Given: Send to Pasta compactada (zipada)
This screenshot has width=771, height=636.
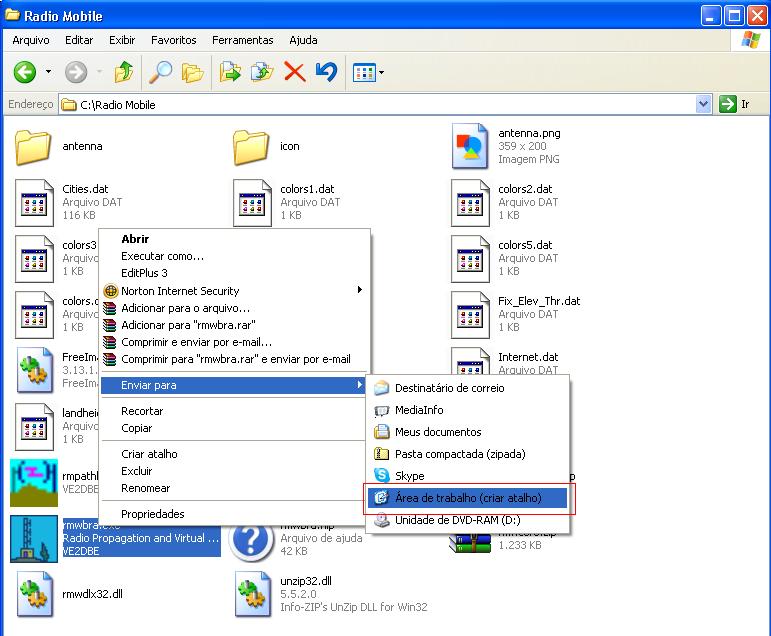Looking at the screenshot, I should 468,454.
